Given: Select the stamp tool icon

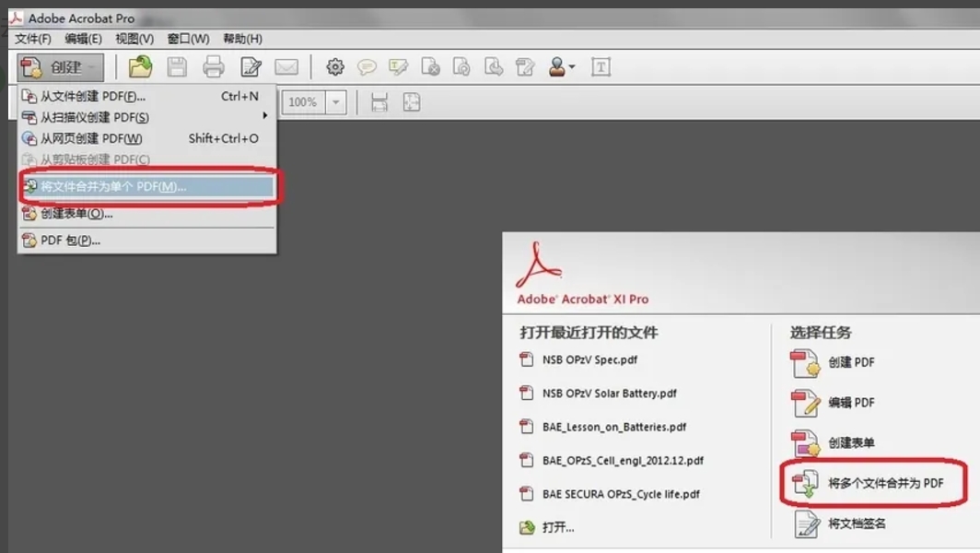Looking at the screenshot, I should [561, 67].
